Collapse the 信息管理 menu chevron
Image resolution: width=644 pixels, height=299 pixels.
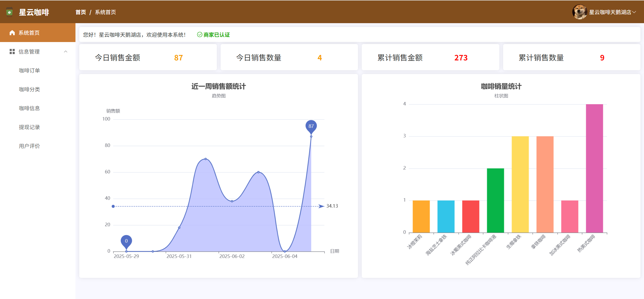click(66, 52)
